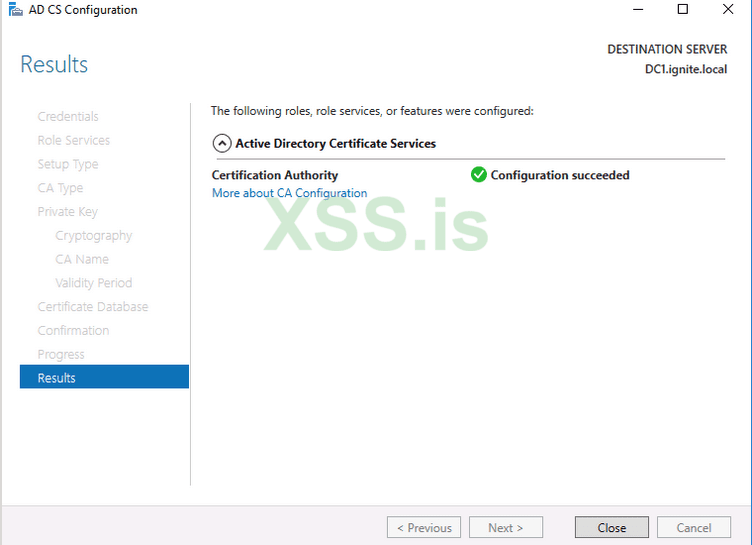Select the Validity Period sub-step
The width and height of the screenshot is (752, 545).
pyautogui.click(x=94, y=283)
